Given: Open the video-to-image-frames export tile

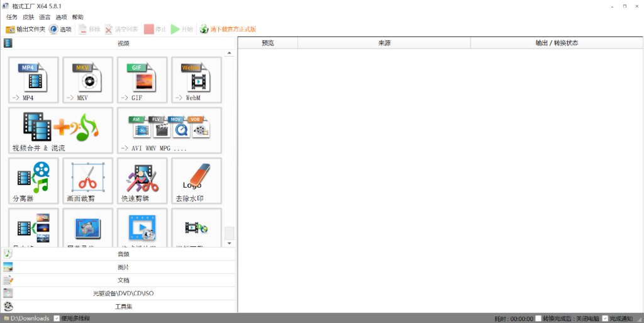Looking at the screenshot, I should coord(33,228).
